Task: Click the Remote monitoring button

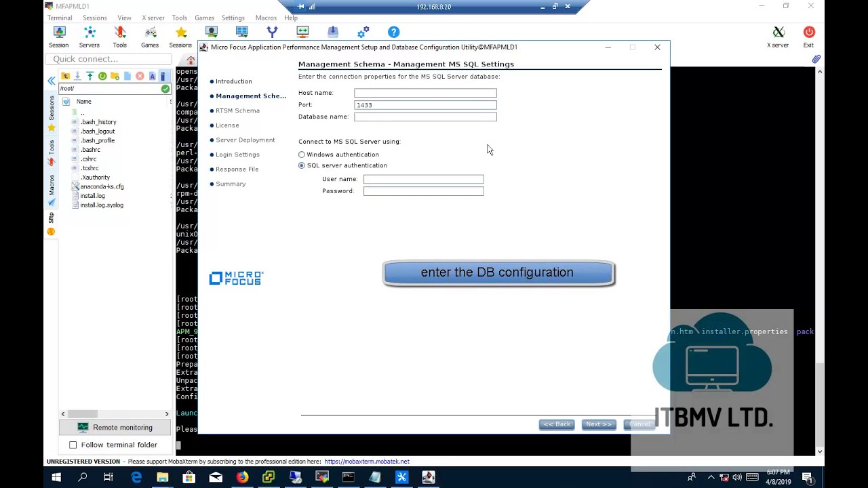Action: click(115, 428)
